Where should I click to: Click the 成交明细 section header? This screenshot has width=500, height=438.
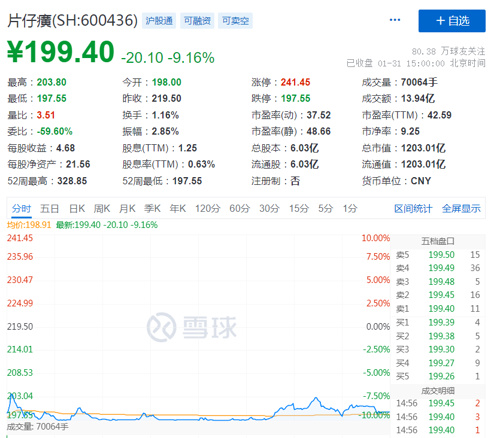pos(437,390)
